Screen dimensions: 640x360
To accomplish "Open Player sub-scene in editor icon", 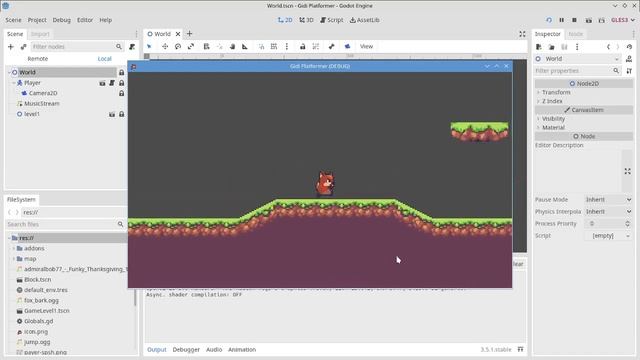I will pos(102,83).
